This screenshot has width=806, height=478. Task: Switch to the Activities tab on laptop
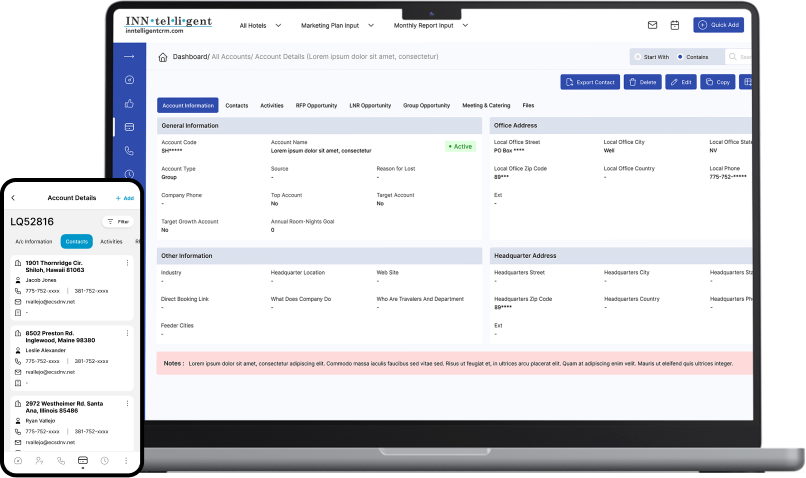[271, 105]
